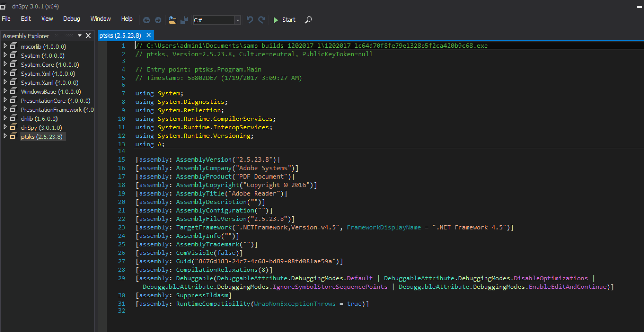The width and height of the screenshot is (644, 332).
Task: Click the Undo toolbar icon
Action: point(250,20)
